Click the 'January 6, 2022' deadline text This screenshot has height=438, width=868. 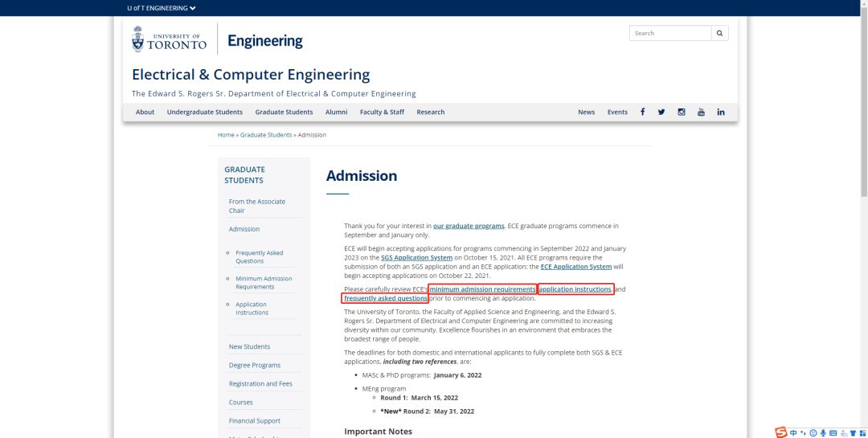(458, 375)
